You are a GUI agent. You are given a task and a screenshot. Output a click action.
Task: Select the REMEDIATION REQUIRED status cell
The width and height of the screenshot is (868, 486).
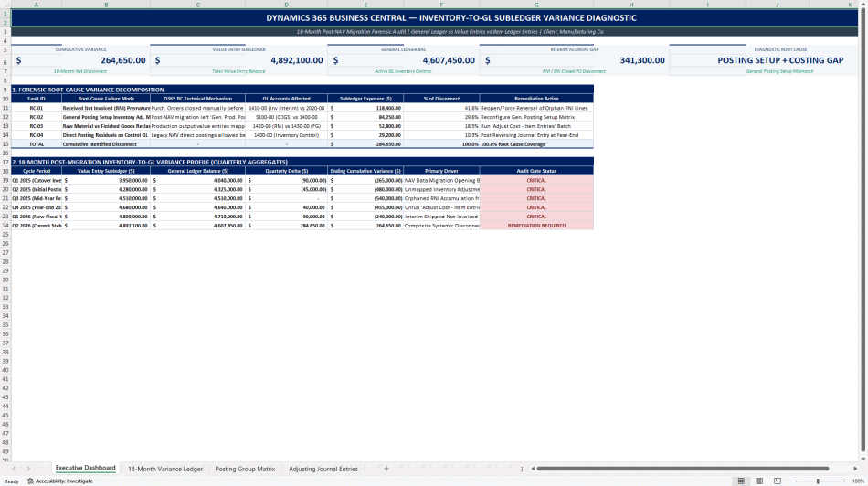(x=536, y=226)
